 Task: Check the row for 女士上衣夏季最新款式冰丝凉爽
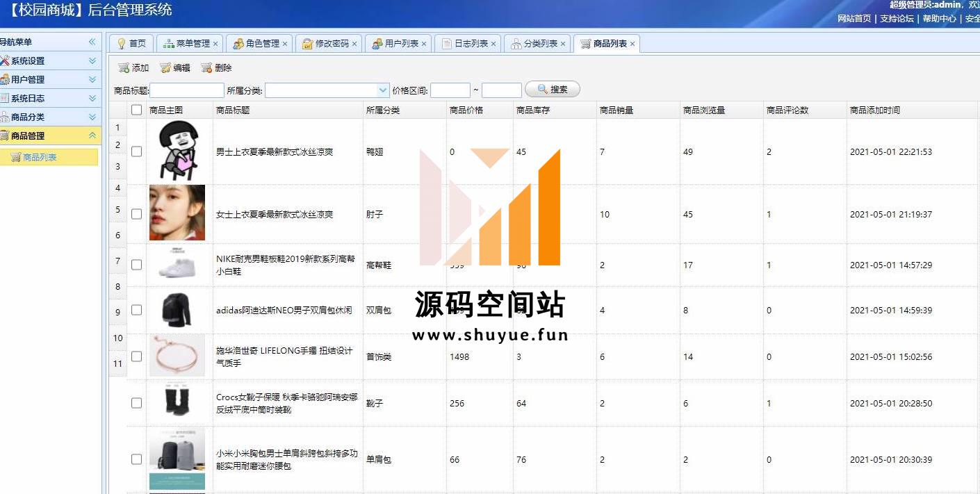point(136,215)
